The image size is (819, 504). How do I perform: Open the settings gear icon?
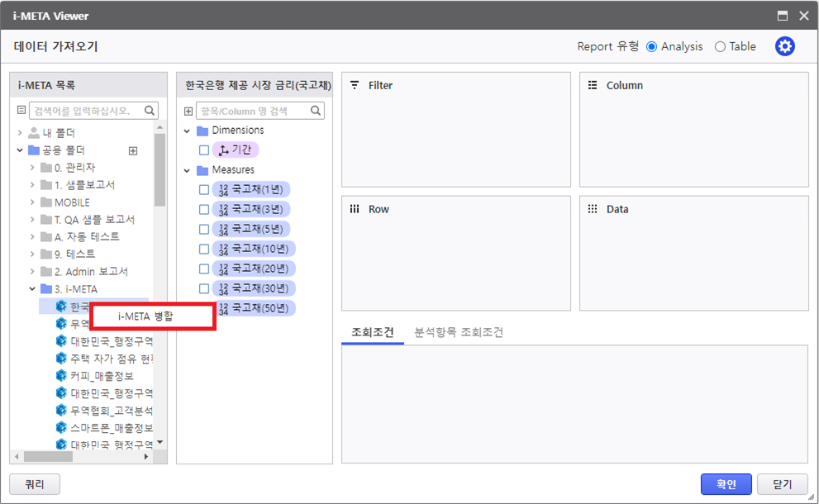pos(784,46)
